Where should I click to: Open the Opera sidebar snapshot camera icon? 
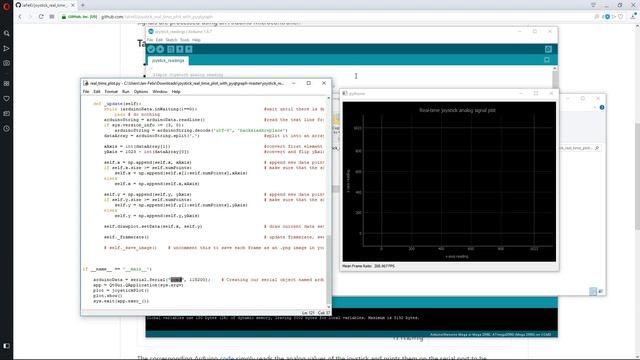point(6,63)
